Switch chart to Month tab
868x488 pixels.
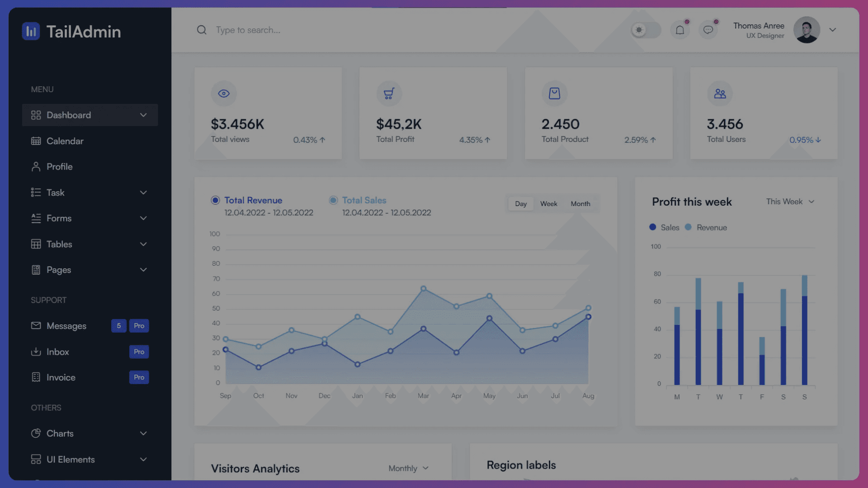tap(580, 204)
